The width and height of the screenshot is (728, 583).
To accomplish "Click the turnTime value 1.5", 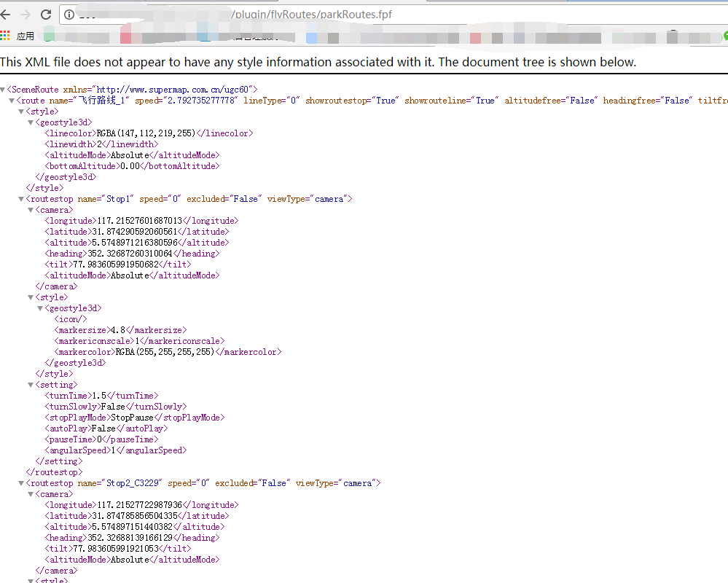I will click(99, 396).
